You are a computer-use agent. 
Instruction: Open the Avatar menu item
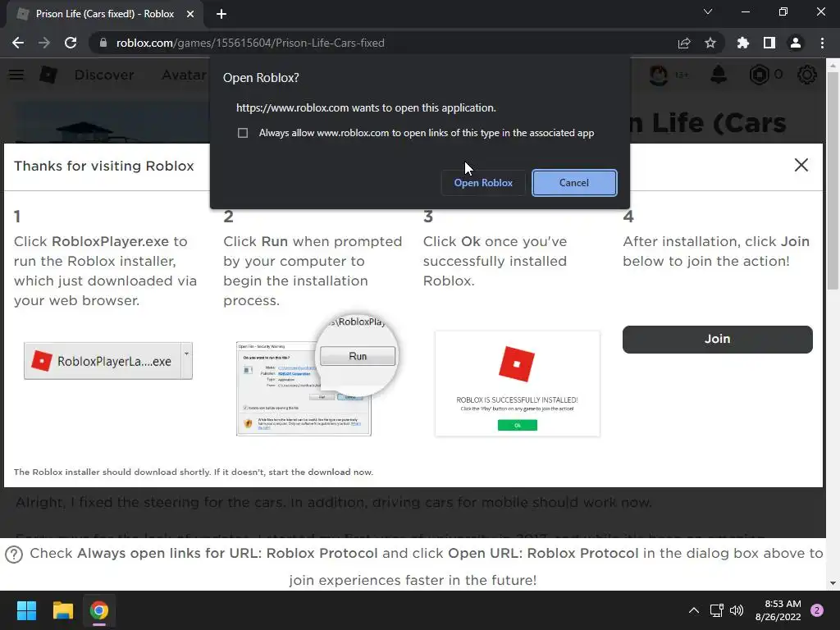point(185,75)
